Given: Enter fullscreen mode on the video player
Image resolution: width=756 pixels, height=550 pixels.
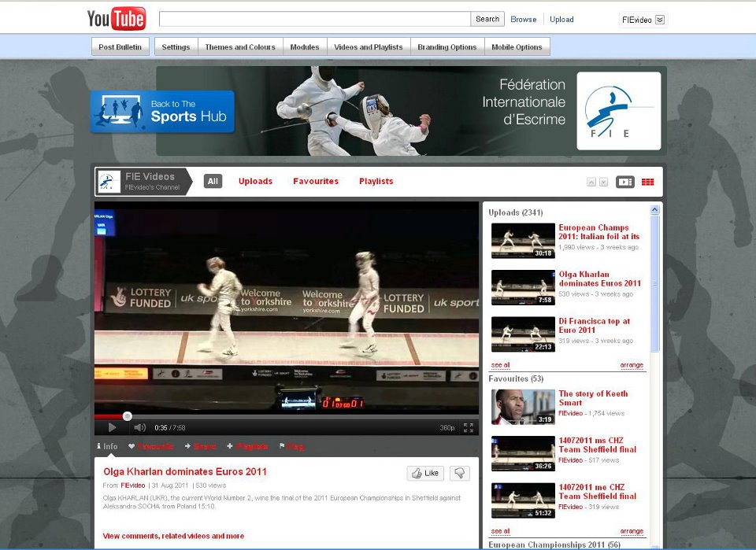Looking at the screenshot, I should 469,427.
